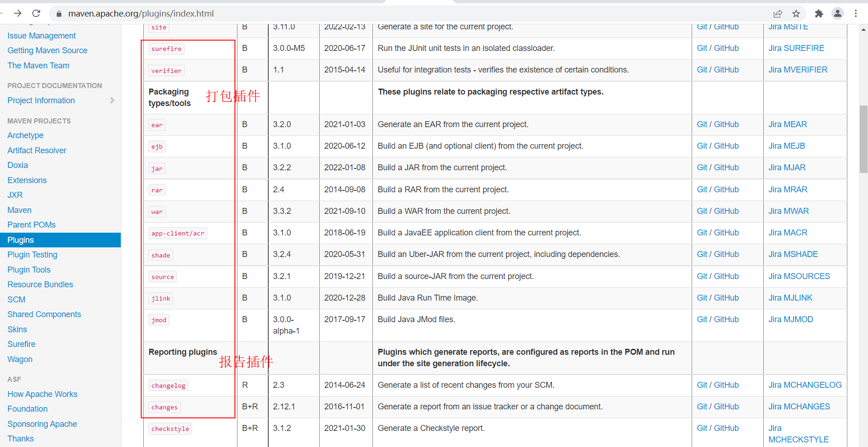Open Jira SUREFIRE issue tracker
Screen dimensions: 868x447
pyautogui.click(x=796, y=48)
